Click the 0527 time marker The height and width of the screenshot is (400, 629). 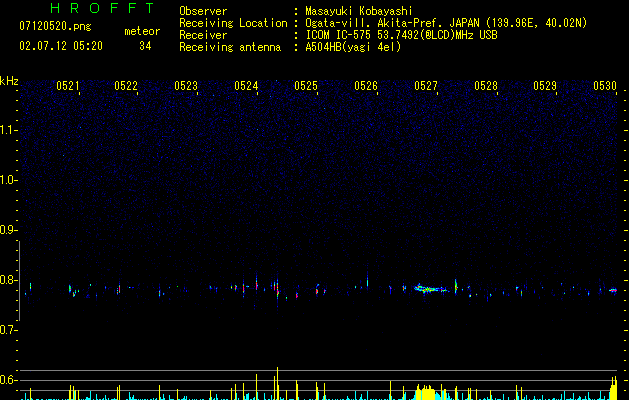coord(426,86)
